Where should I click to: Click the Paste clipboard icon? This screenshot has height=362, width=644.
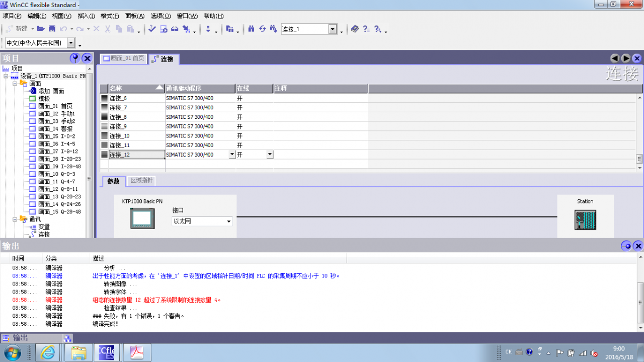pos(130,29)
